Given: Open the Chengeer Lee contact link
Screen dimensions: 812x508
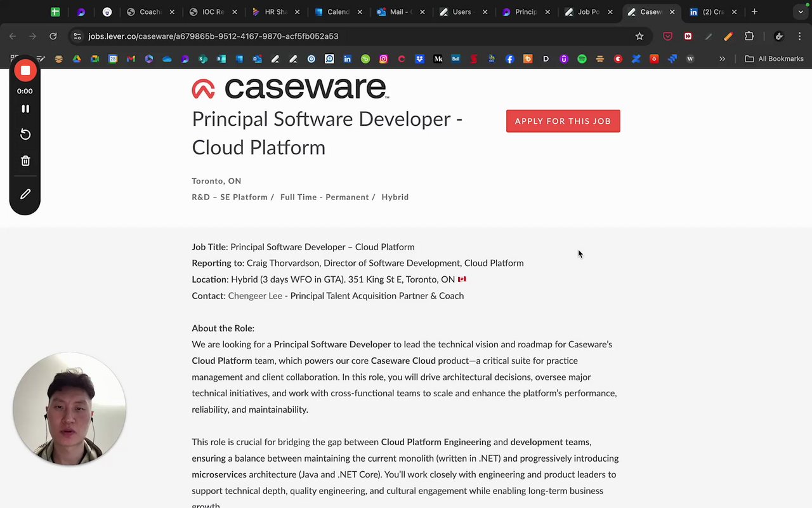Looking at the screenshot, I should (x=255, y=295).
